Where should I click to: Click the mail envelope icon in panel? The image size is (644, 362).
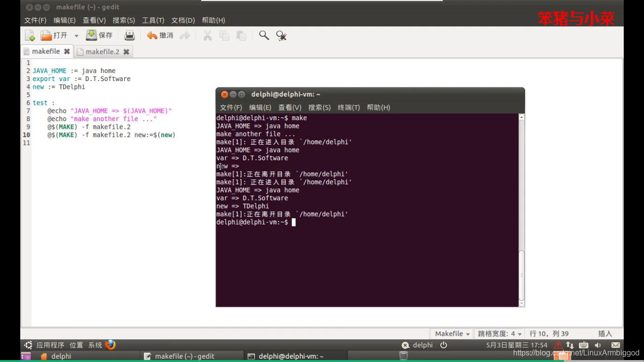616,345
